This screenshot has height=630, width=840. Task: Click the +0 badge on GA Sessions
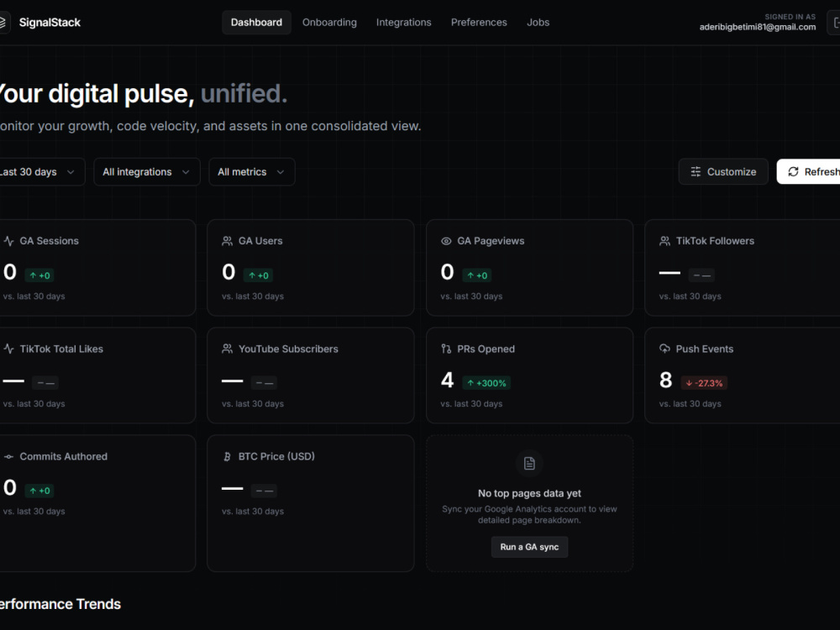(x=39, y=276)
